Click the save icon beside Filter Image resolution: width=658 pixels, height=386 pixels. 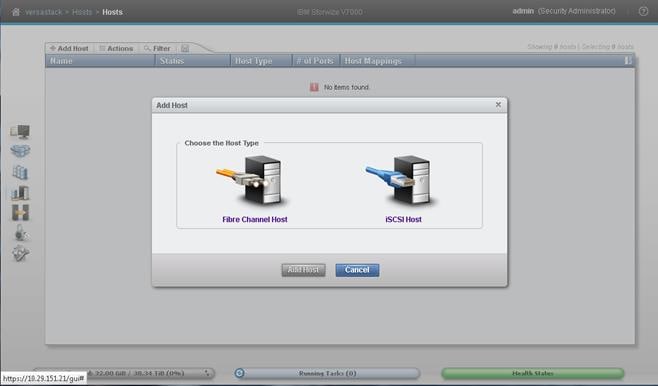(x=185, y=48)
